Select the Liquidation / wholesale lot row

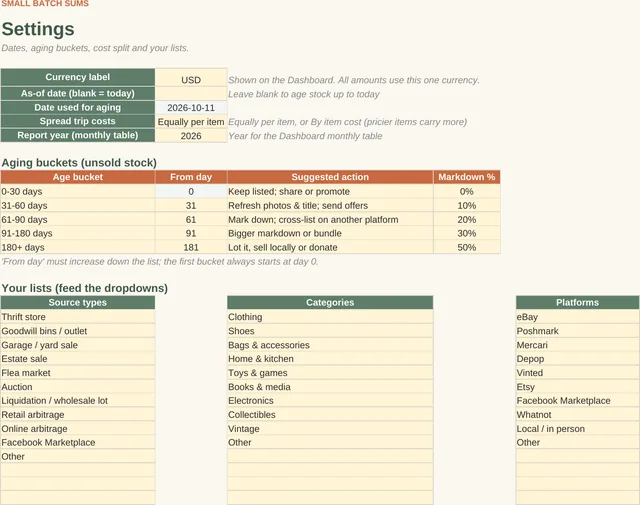point(78,400)
